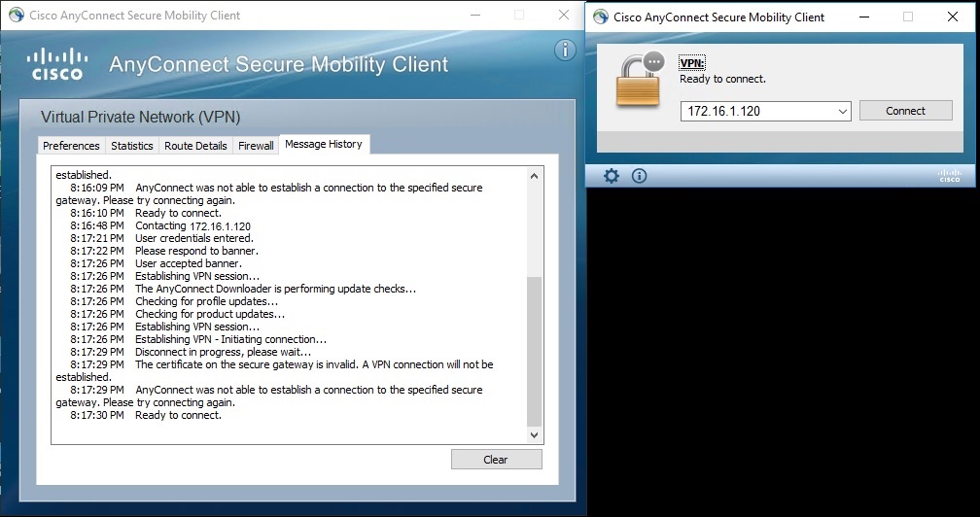Viewport: 980px width, 517px height.
Task: Click the 8:17:29 'certificate on the secure gateway is invalid' line
Action: [x=275, y=370]
